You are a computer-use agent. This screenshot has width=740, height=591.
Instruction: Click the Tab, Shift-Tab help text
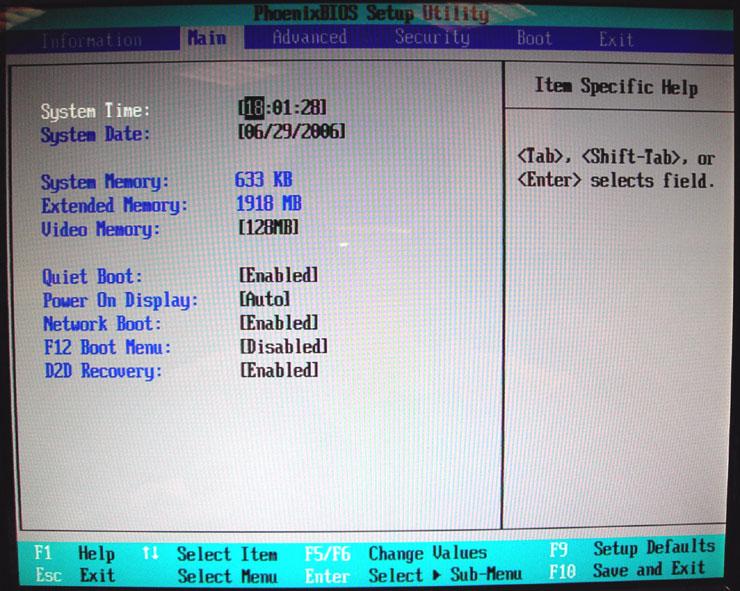click(616, 169)
